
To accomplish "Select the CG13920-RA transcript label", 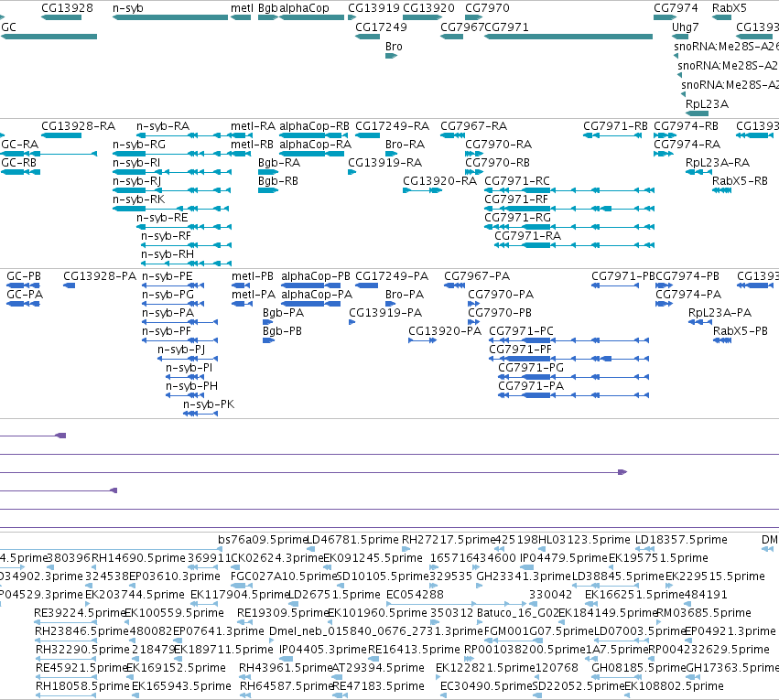I will click(x=440, y=181).
